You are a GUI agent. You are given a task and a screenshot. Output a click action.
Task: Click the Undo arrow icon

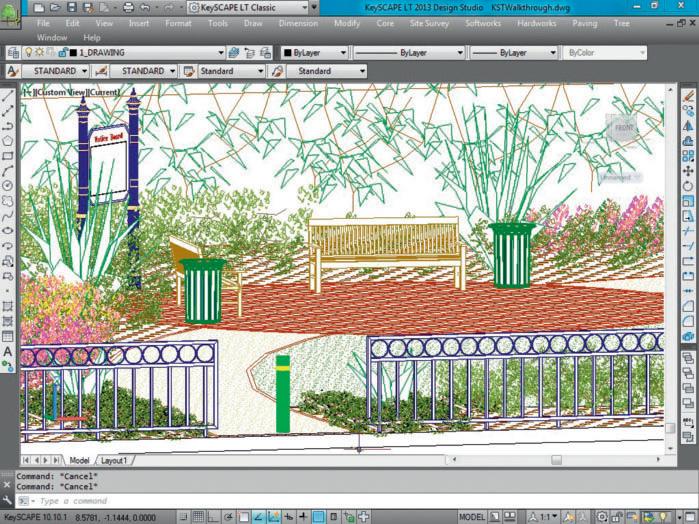(x=145, y=7)
